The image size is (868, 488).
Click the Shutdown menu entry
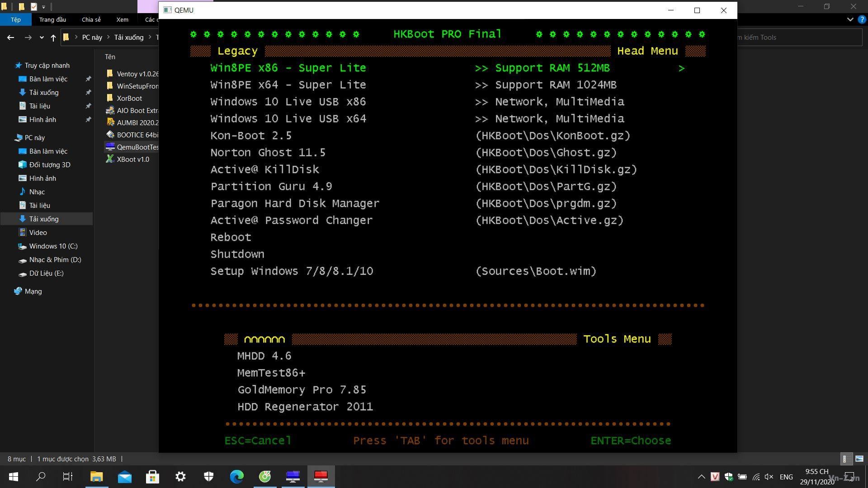(x=237, y=254)
